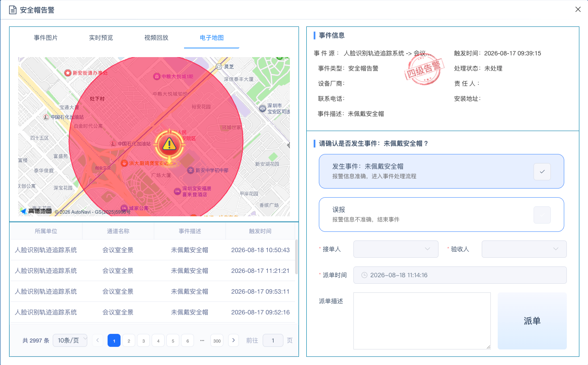Click the 高德地图 logo on map
This screenshot has width=588, height=365.
click(x=36, y=211)
